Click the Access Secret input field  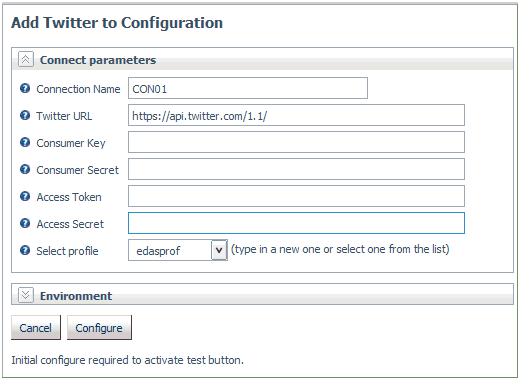point(296,223)
